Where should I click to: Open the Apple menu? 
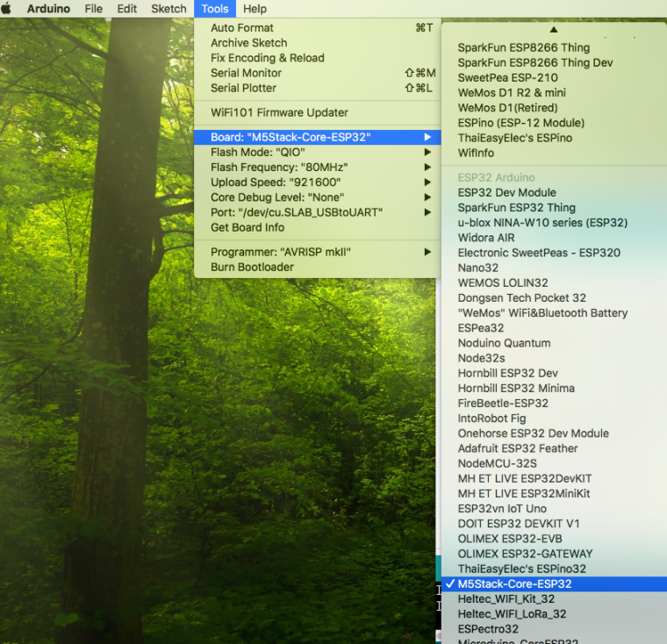(x=6, y=9)
